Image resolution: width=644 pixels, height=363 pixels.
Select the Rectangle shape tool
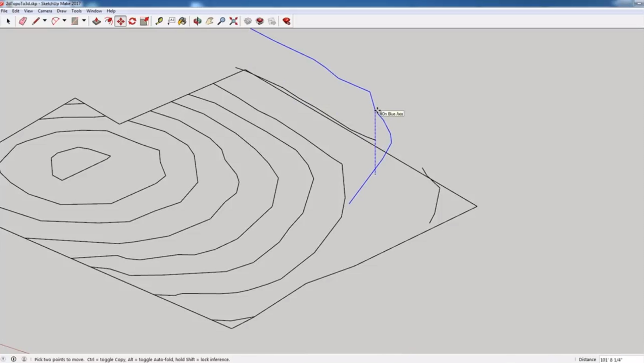point(75,21)
